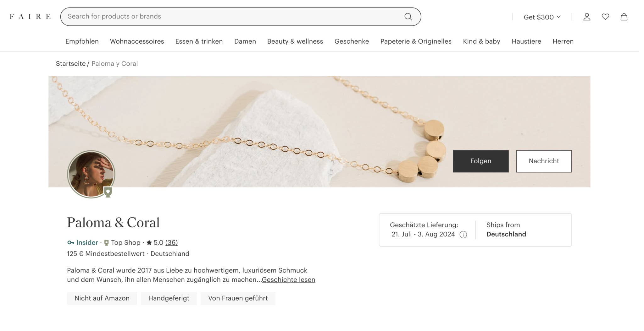Click the delivery estimate info icon
Image resolution: width=644 pixels, height=331 pixels.
click(463, 235)
